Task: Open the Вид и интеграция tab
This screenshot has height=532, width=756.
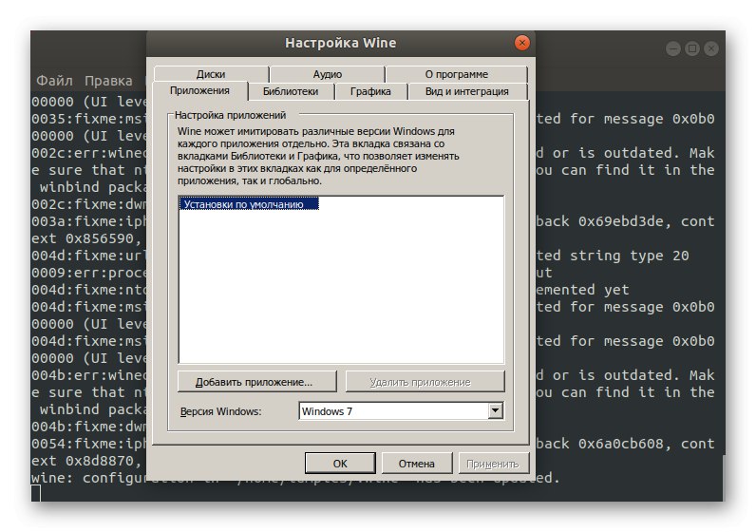Action: tap(467, 91)
